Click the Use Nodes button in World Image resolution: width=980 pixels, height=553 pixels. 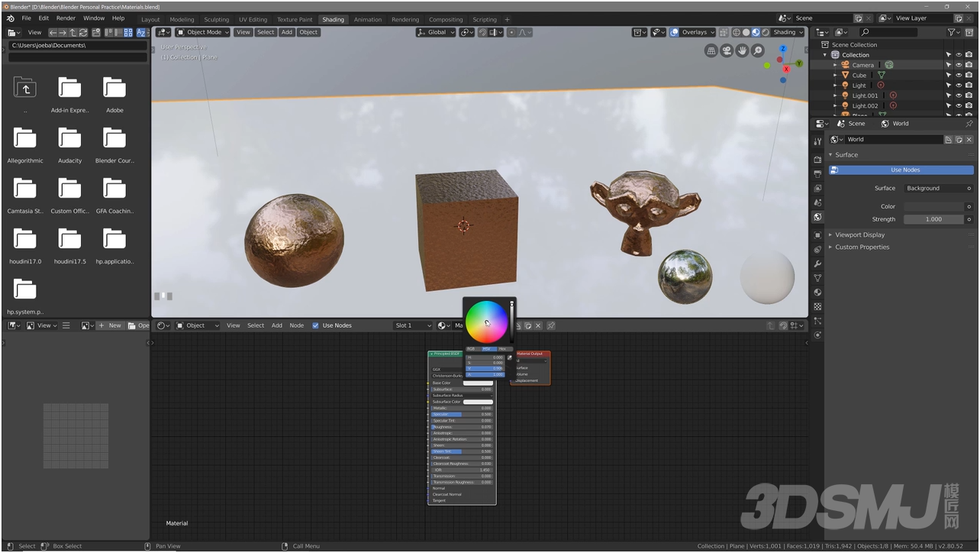point(901,170)
